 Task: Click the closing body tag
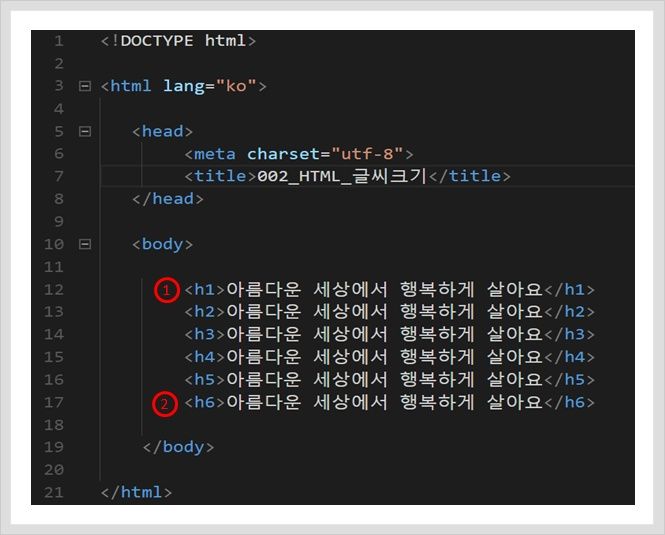click(x=178, y=447)
